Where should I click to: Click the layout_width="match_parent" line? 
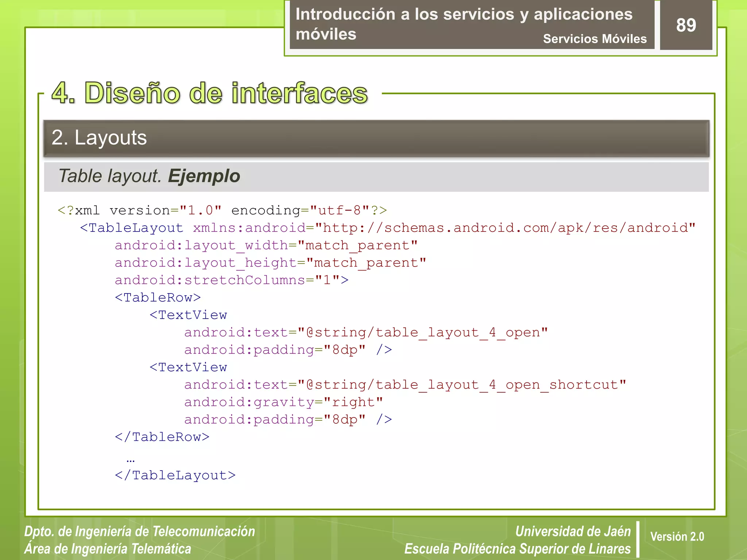point(266,245)
